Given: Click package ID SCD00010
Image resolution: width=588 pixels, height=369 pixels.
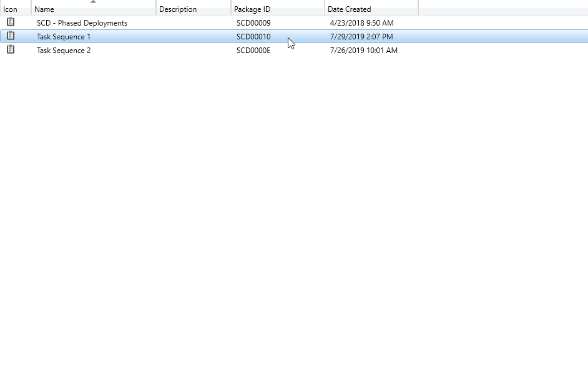Looking at the screenshot, I should tap(253, 37).
